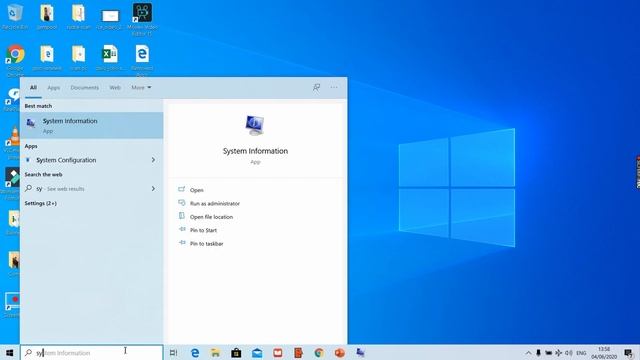Select the All search tab
This screenshot has height=360, width=640.
tap(33, 87)
